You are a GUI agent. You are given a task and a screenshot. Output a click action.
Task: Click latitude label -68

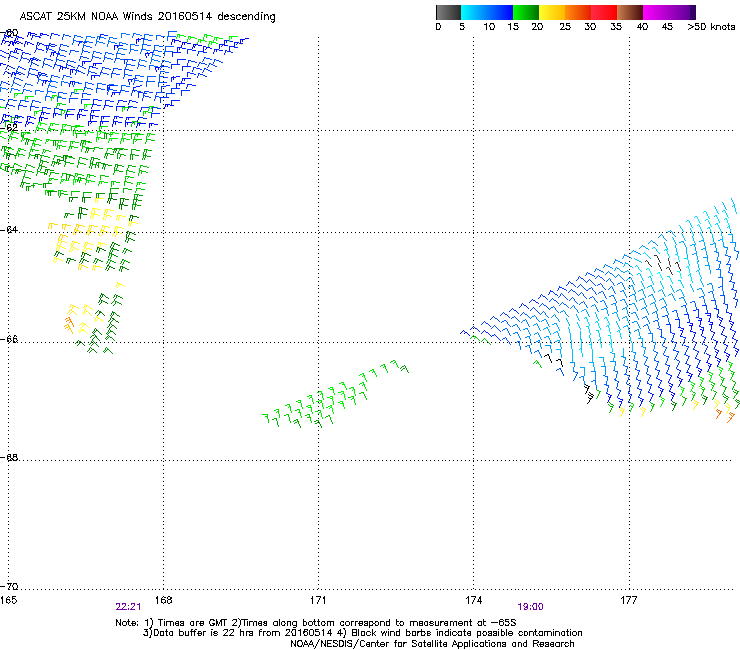[x=9, y=457]
